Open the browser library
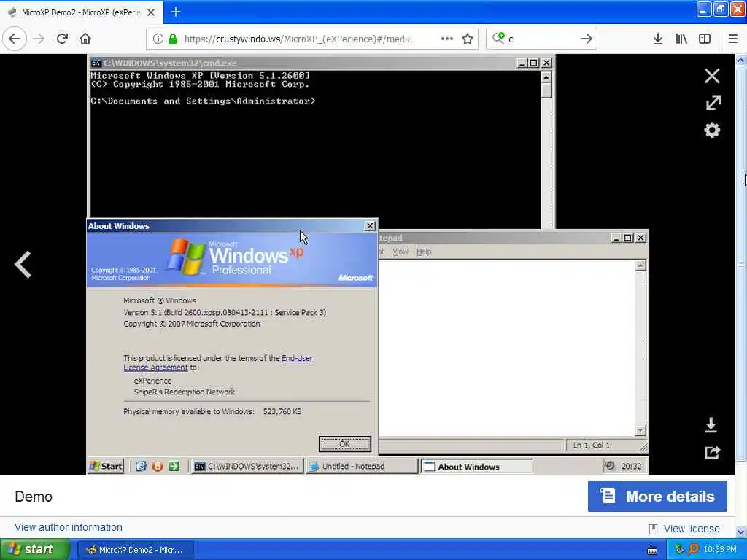The width and height of the screenshot is (747, 560). click(x=681, y=39)
